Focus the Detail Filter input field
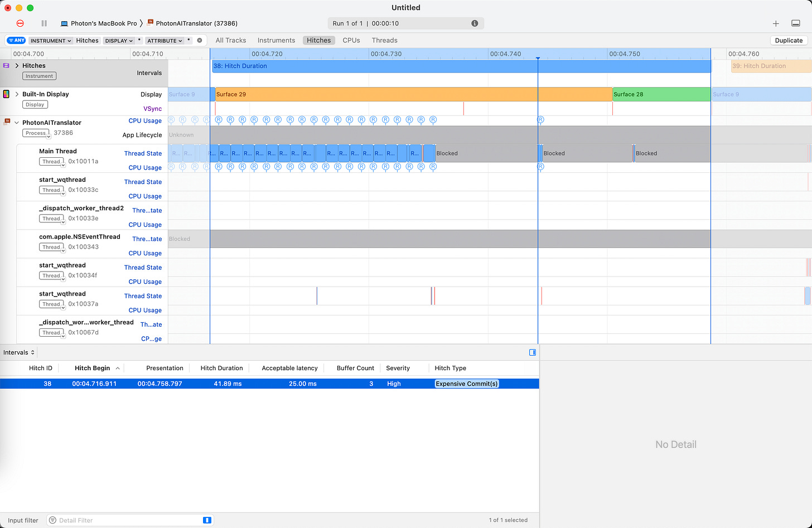This screenshot has width=812, height=528. coord(130,520)
